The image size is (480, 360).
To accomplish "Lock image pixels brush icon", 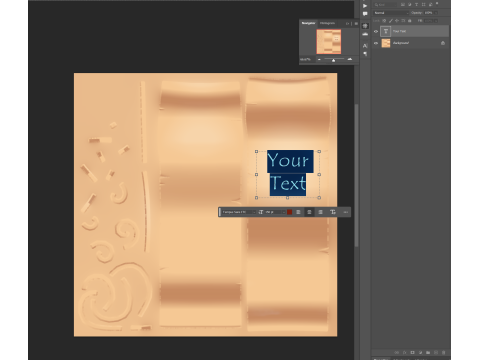I will [x=391, y=21].
